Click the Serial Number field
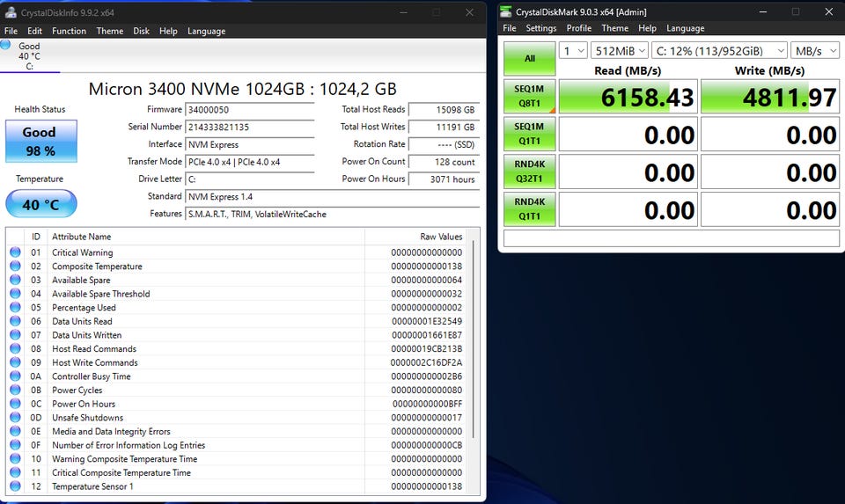Viewport: 845px width, 504px height. coord(249,127)
